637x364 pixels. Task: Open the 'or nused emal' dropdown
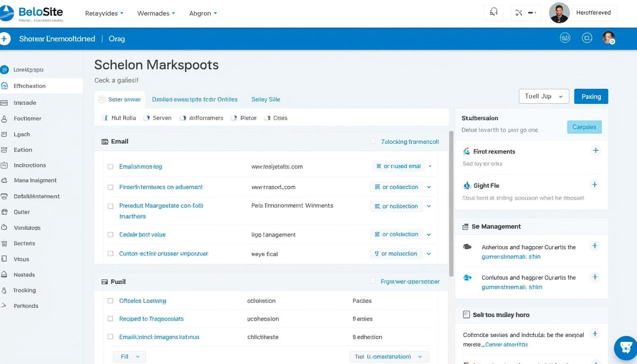(x=403, y=166)
